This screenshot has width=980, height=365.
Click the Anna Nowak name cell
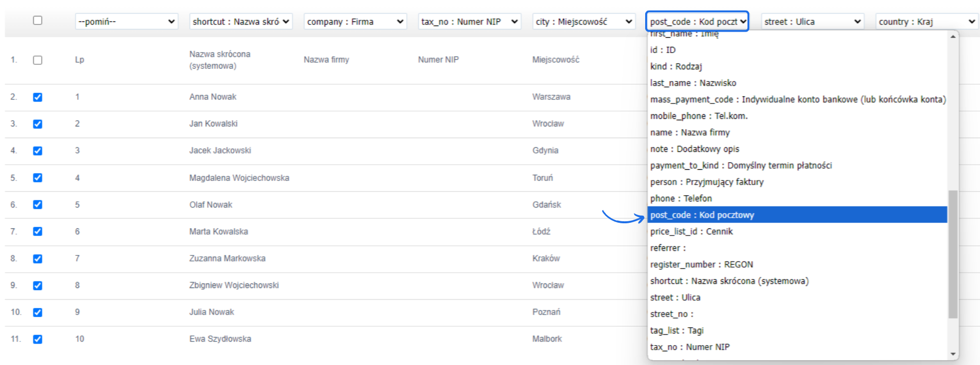[213, 97]
